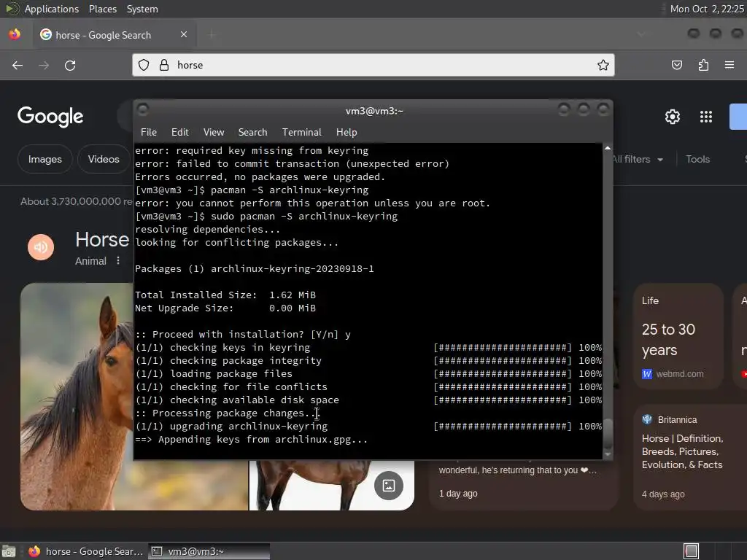Go back using the Firefox back arrow
Screen dimensions: 747x560
(18, 65)
